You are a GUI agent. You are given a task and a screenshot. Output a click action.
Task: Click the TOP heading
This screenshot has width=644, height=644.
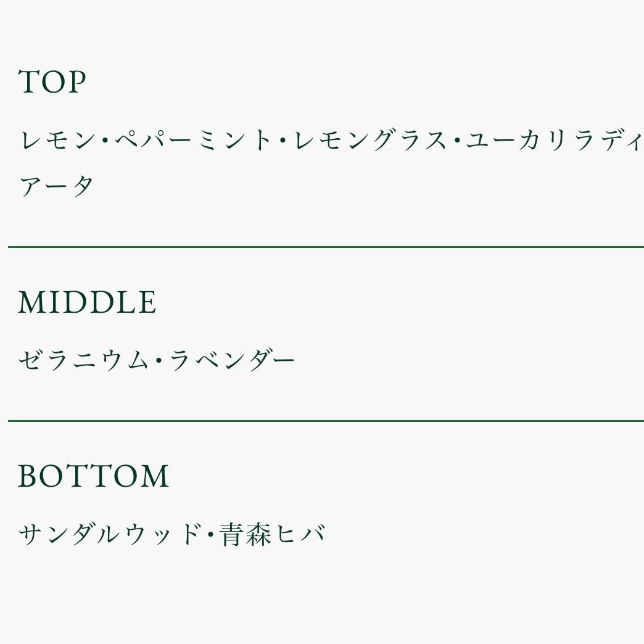point(52,83)
